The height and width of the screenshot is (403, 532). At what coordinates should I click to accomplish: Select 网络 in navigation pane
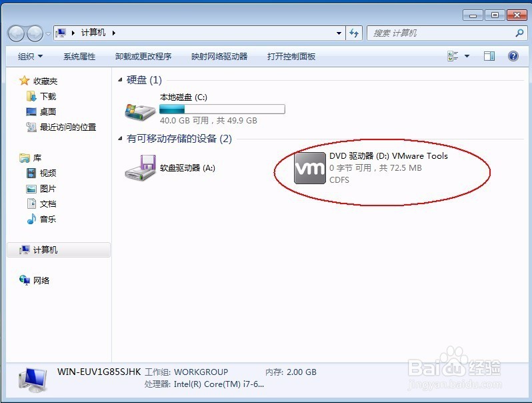coord(41,280)
